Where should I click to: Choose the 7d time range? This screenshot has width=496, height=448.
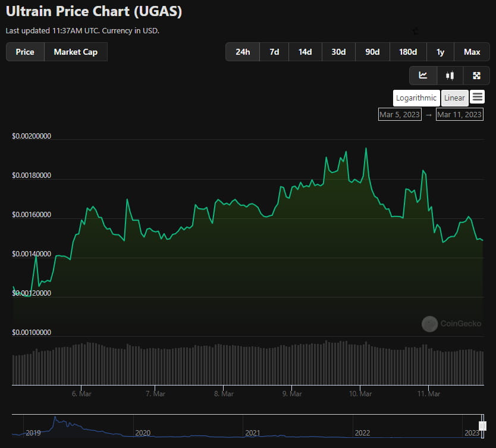[274, 52]
